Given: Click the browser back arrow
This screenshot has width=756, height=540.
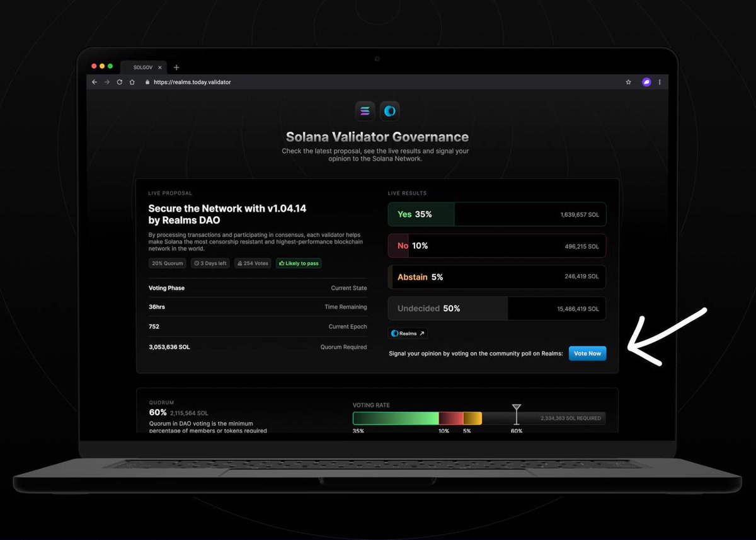Looking at the screenshot, I should click(94, 82).
